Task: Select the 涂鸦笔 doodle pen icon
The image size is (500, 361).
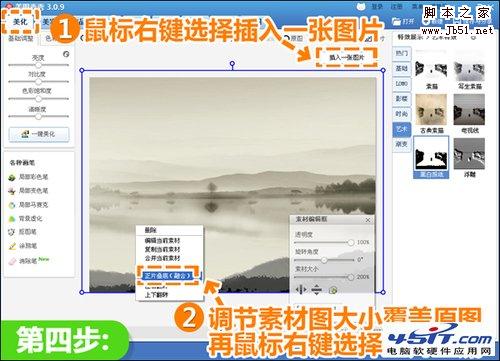Action: click(x=12, y=246)
